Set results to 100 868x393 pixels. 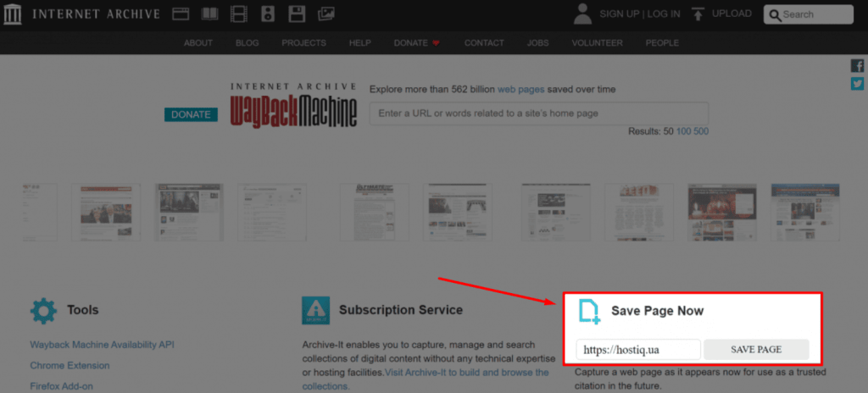[x=684, y=131]
